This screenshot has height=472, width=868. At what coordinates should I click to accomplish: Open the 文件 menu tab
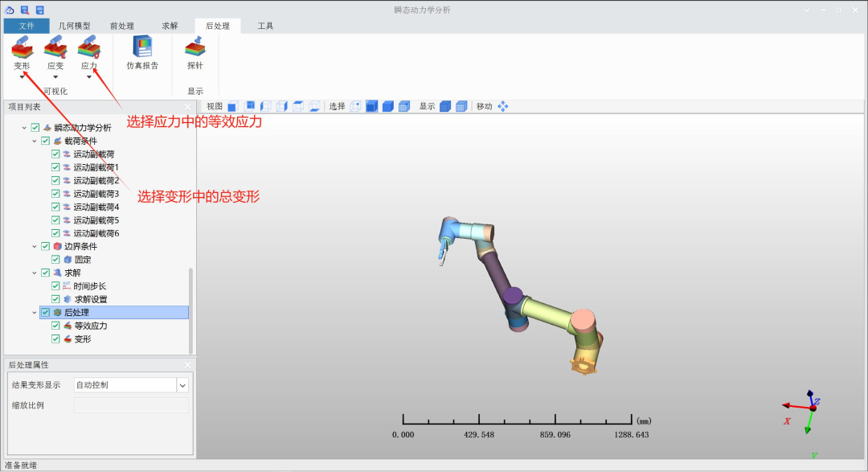[26, 26]
